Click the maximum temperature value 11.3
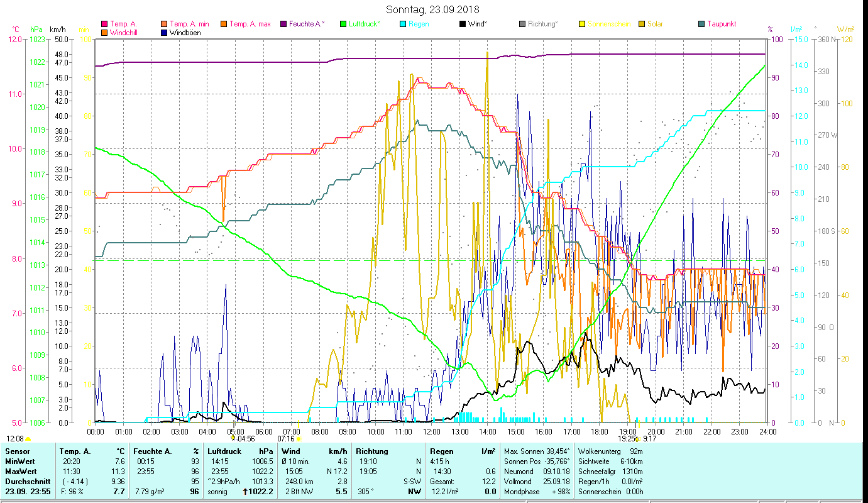This screenshot has width=868, height=503. [x=119, y=472]
